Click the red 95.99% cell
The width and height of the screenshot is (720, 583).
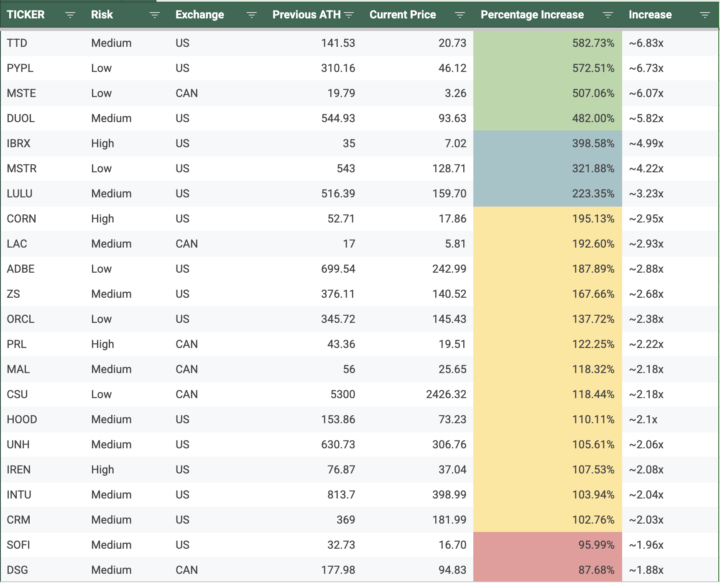click(548, 545)
